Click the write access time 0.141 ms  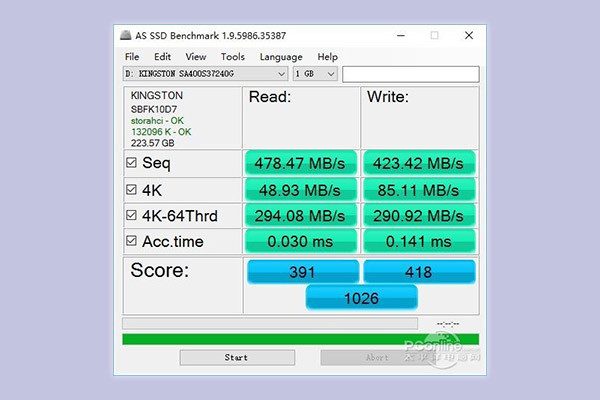(x=419, y=241)
